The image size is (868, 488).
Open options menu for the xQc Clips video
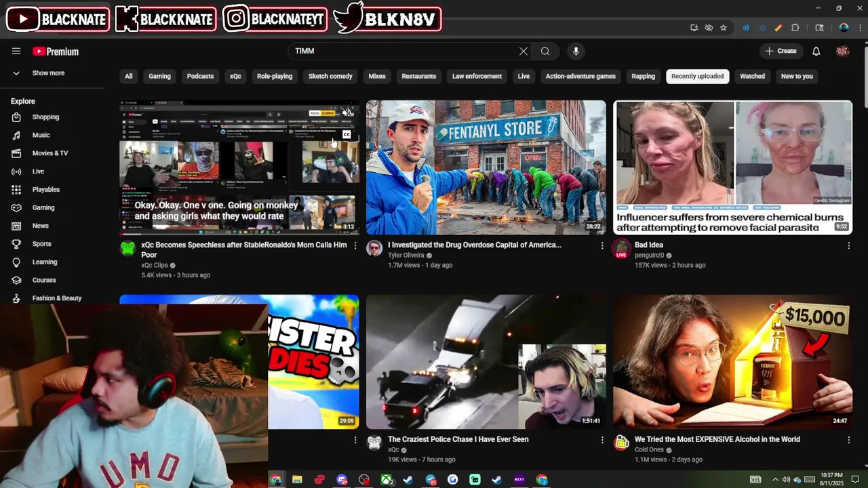click(x=355, y=245)
